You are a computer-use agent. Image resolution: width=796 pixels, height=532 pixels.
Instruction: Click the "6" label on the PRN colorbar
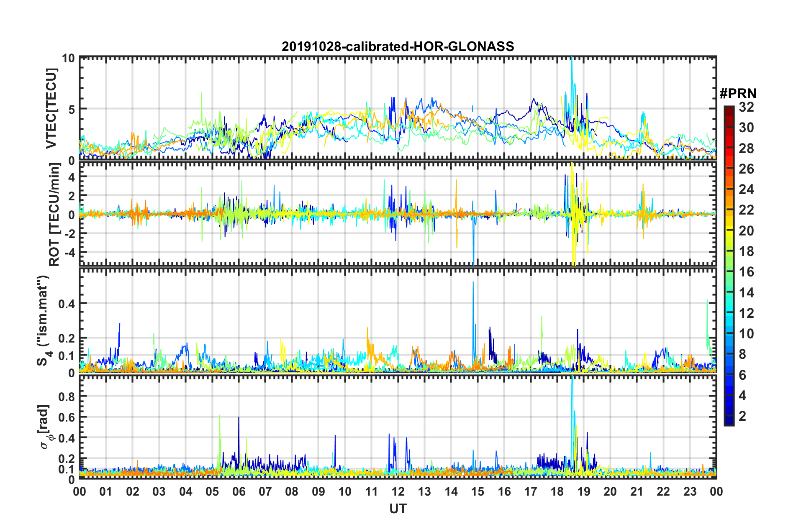[x=742, y=375]
